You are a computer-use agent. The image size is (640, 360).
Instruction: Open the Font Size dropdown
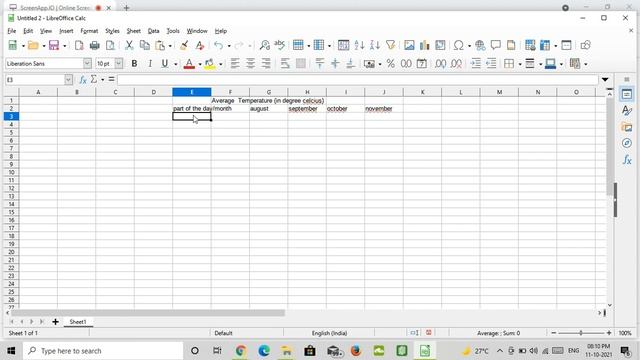coord(118,64)
